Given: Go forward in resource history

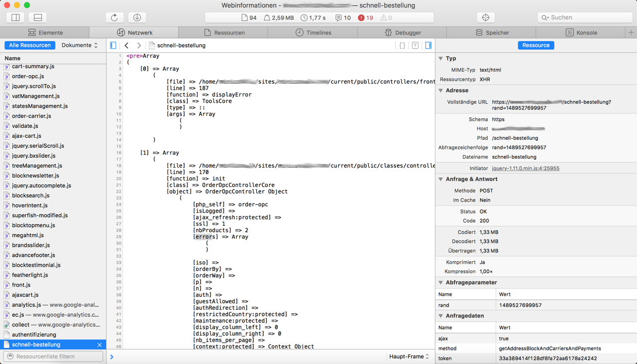Looking at the screenshot, I should pos(139,45).
